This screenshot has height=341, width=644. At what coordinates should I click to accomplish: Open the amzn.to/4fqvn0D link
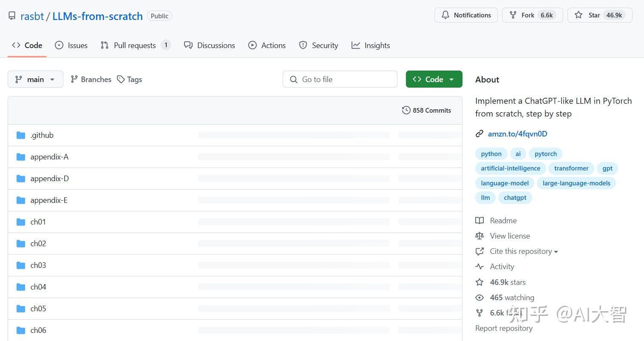(517, 134)
